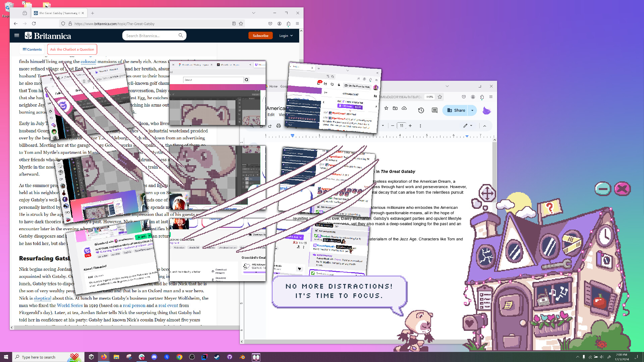The image size is (644, 362).
Task: Click the Britannica search magnifier icon
Action: tap(181, 36)
